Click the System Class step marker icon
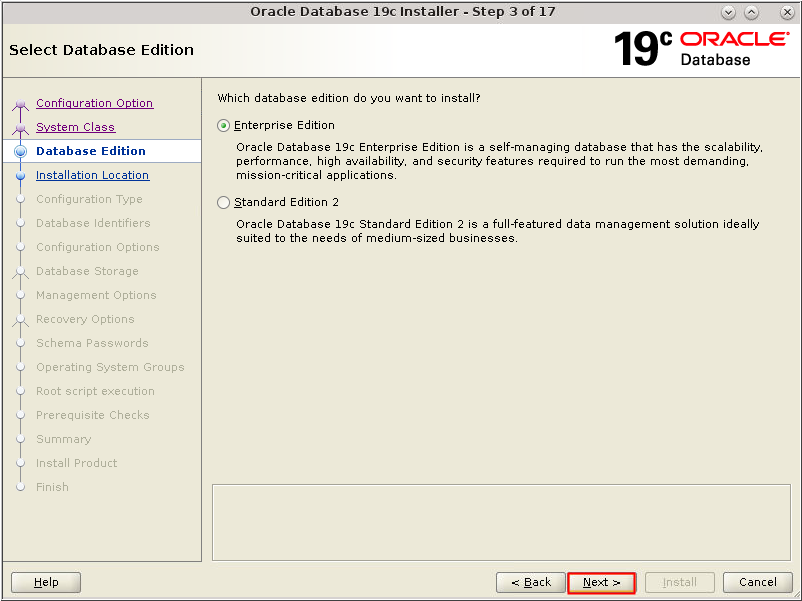Viewport: 802px width, 601px height. click(x=22, y=127)
